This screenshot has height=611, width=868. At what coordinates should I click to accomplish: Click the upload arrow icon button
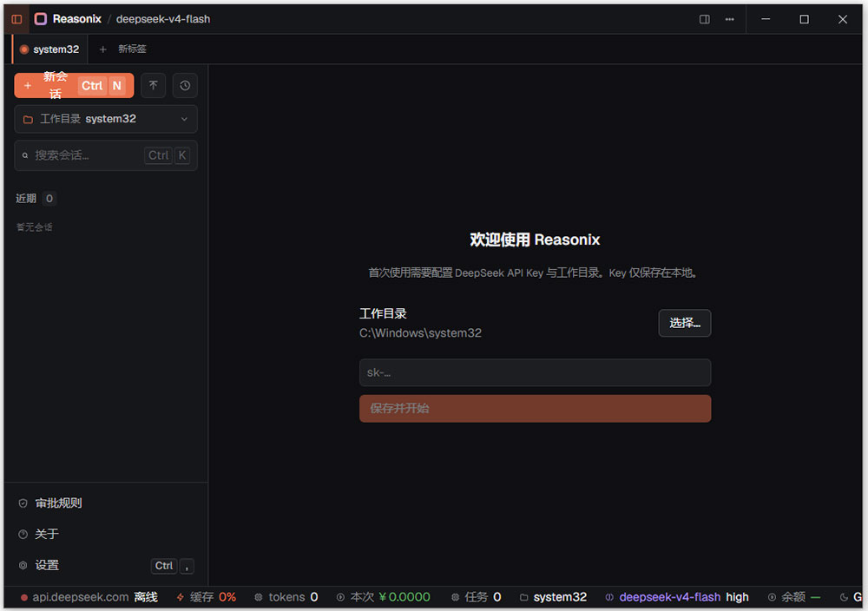pos(154,86)
